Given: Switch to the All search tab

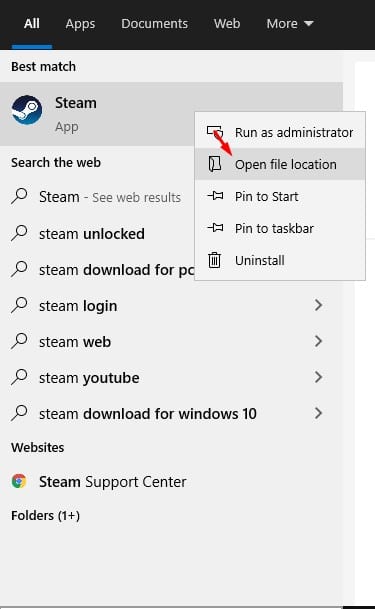Looking at the screenshot, I should (x=31, y=24).
